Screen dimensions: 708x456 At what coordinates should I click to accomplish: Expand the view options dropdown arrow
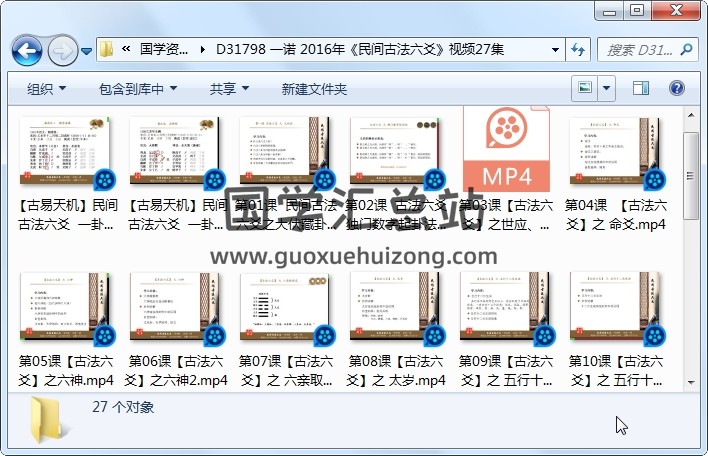pyautogui.click(x=606, y=89)
